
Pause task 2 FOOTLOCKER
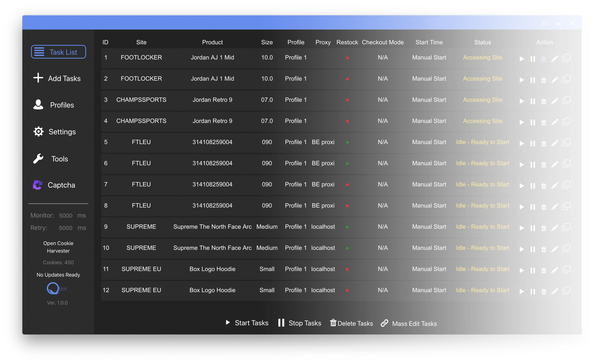pos(533,80)
